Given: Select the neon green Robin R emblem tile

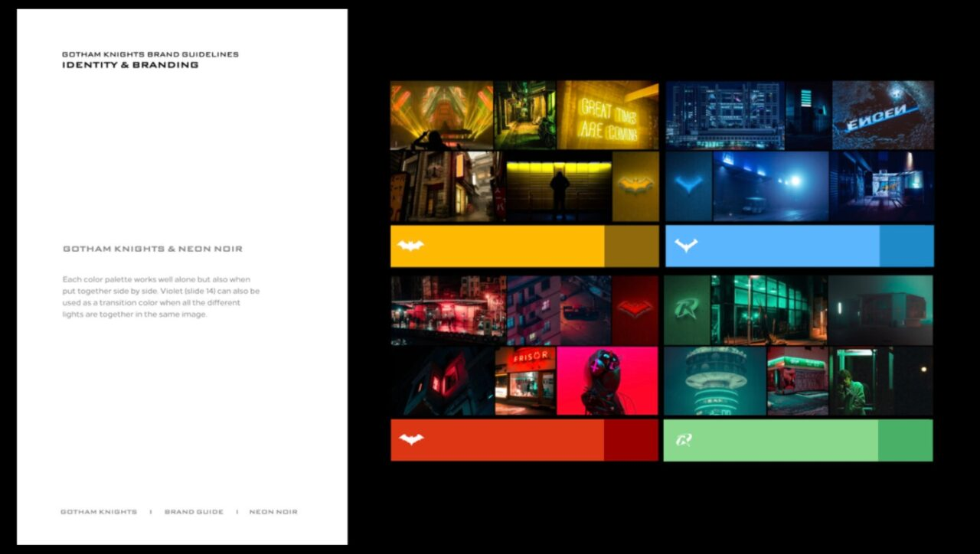Looking at the screenshot, I should (687, 311).
